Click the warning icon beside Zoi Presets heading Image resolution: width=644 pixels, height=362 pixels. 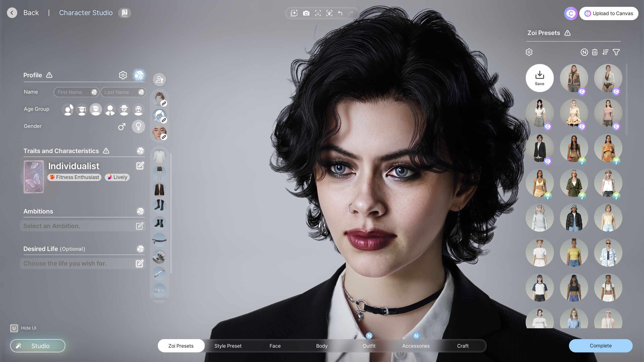(x=567, y=33)
